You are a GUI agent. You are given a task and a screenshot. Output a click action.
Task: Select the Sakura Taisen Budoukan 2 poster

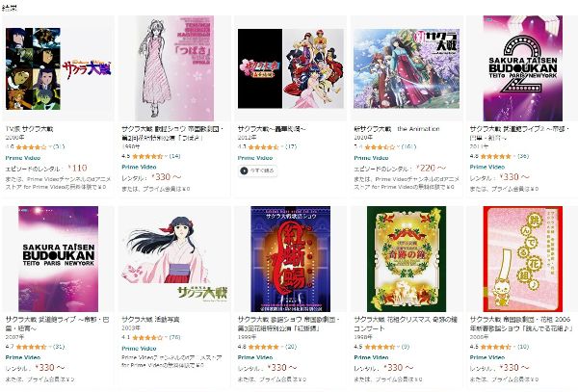(523, 68)
